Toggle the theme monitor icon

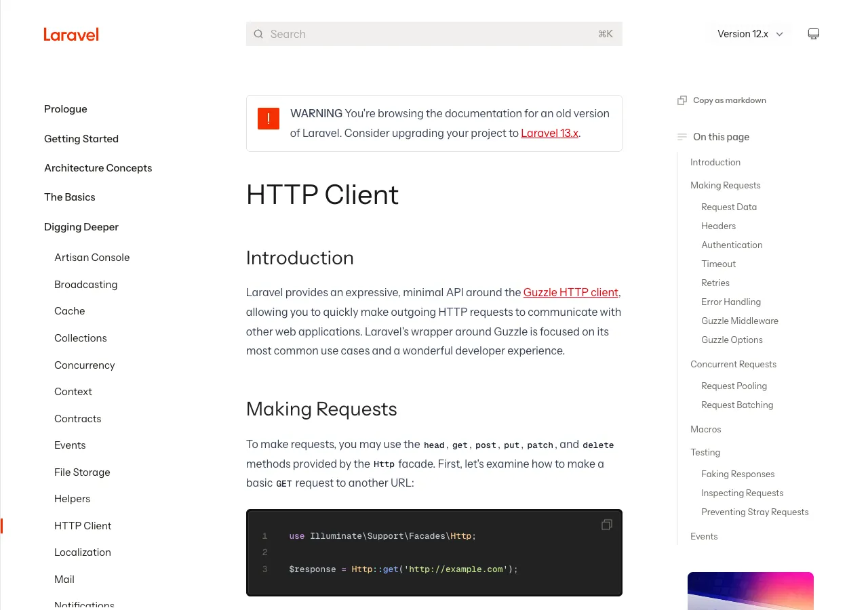pos(814,34)
